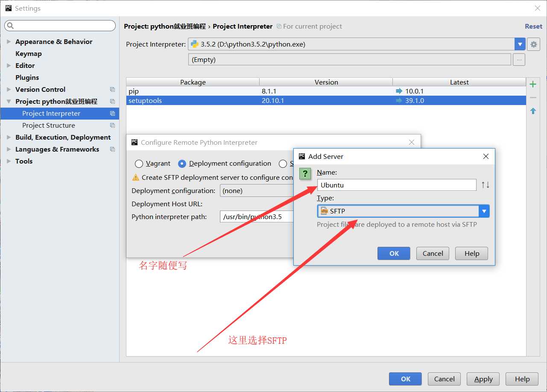547x392 pixels.
Task: Click the upgrade package up arrow icon
Action: [x=533, y=111]
